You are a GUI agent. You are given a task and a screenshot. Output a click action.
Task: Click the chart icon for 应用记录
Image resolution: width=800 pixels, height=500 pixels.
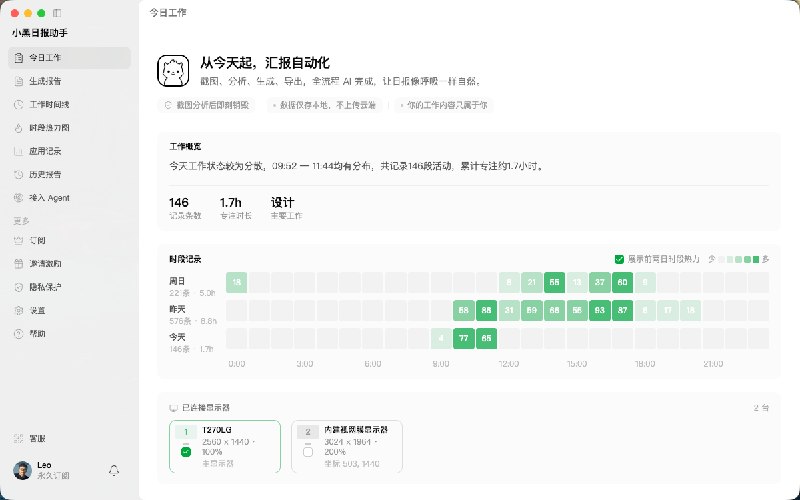point(19,152)
